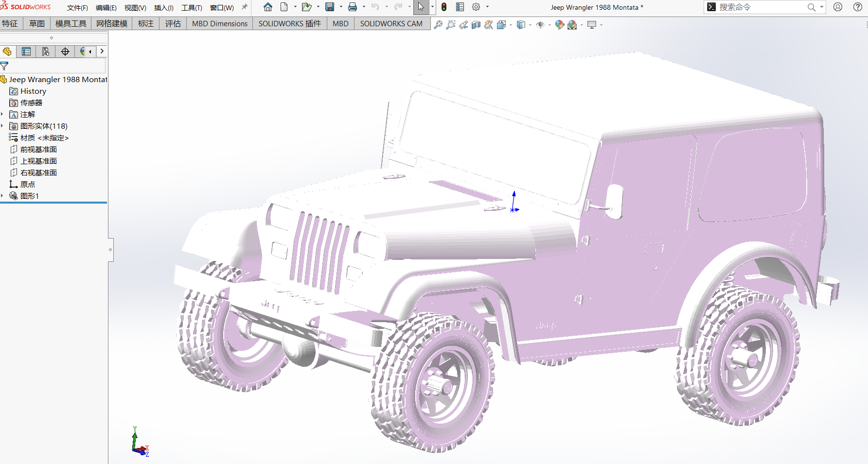Screen dimensions: 868x464
Task: Switch to the MBD Dimensions tab
Action: [220, 23]
